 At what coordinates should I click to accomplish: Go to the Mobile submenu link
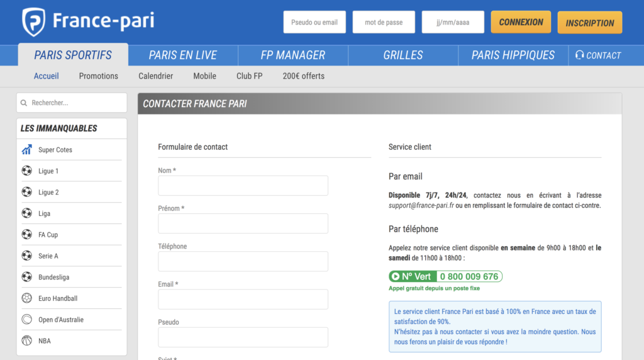click(204, 76)
